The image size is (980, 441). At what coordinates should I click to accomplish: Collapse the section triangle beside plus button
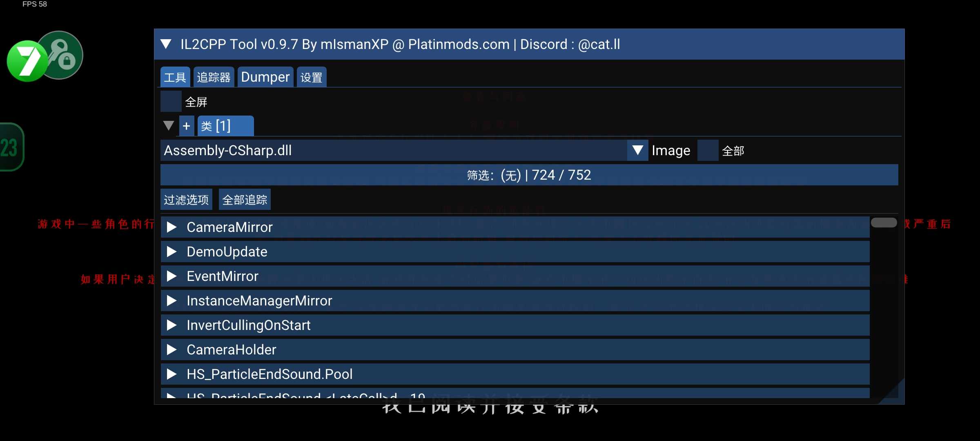pyautogui.click(x=169, y=126)
